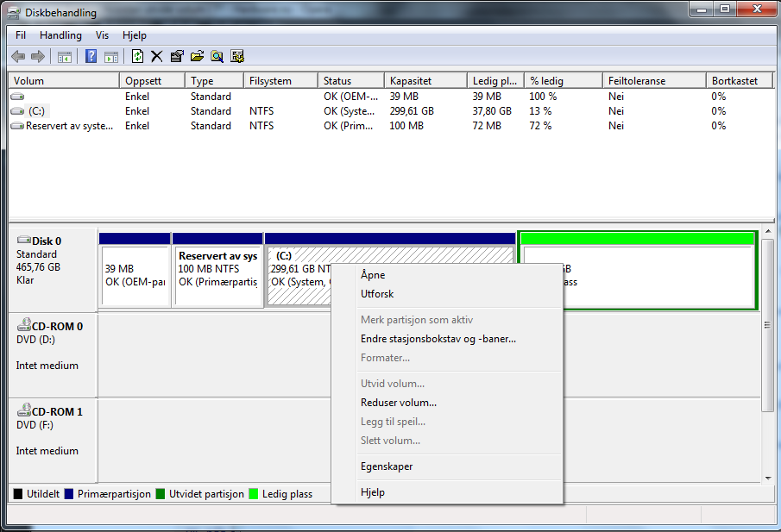Click the DVD (F:) label
This screenshot has height=532, width=781.
(35, 425)
